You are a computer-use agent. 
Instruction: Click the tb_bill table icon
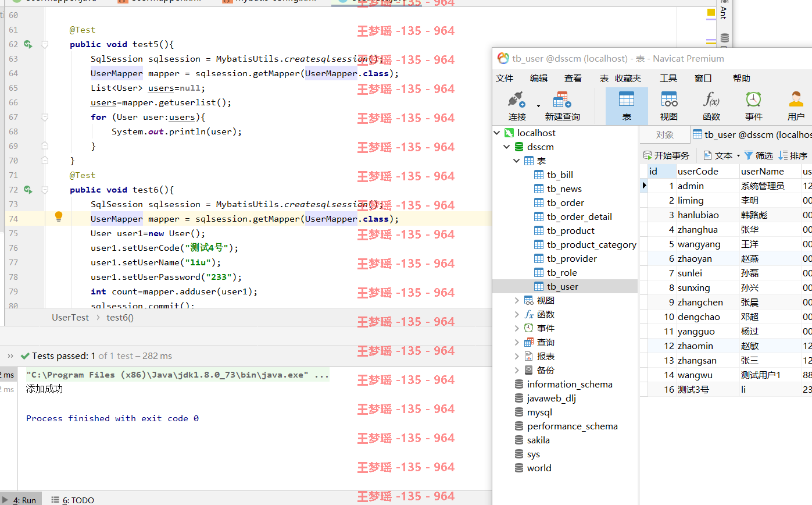tap(539, 175)
